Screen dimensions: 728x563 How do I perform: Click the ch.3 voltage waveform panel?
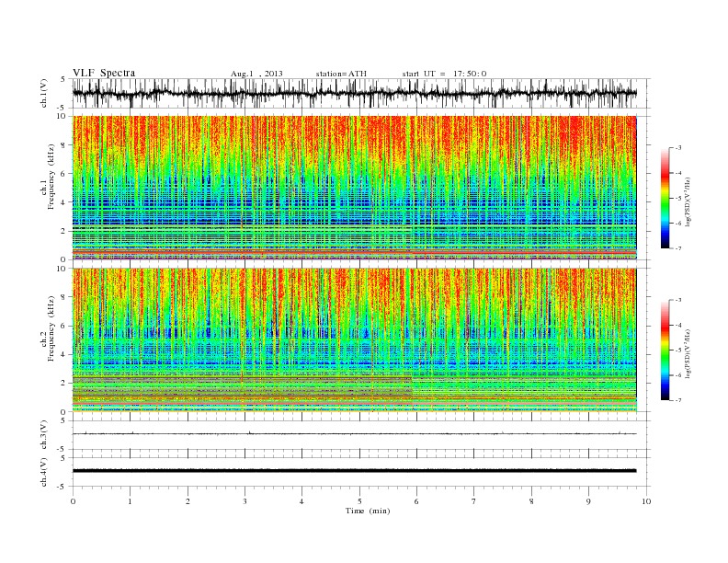(360, 435)
